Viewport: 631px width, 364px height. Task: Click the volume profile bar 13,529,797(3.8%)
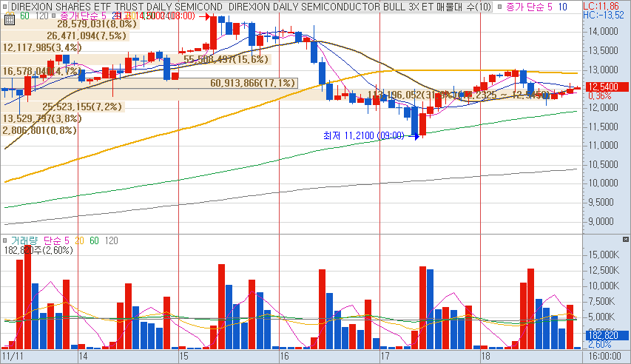42,118
